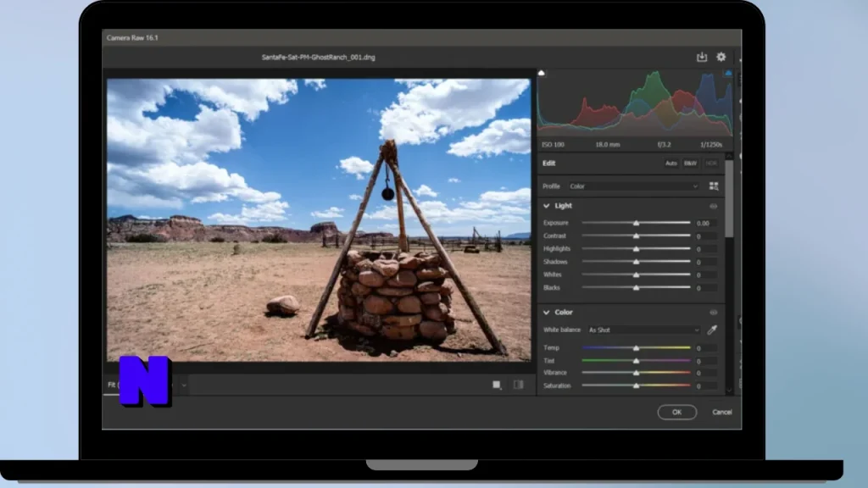Toggle Color panel visibility eye icon
The height and width of the screenshot is (488, 868).
click(x=714, y=313)
